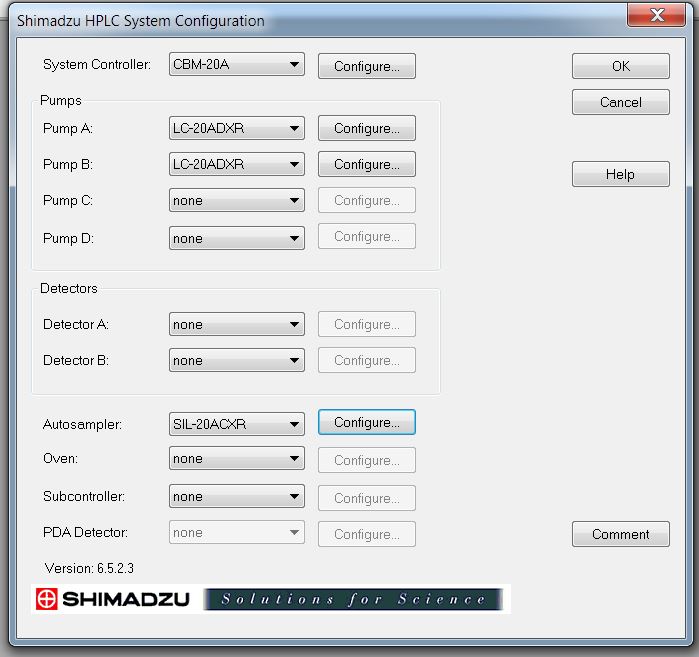Open the Detector B dropdown
This screenshot has width=699, height=657.
coord(237,360)
